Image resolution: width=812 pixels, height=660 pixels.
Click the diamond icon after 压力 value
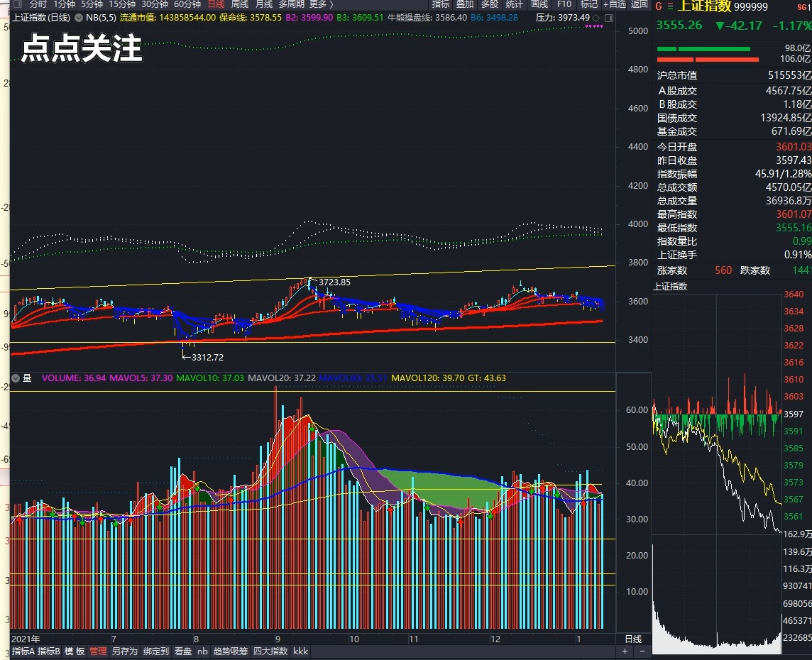point(596,17)
